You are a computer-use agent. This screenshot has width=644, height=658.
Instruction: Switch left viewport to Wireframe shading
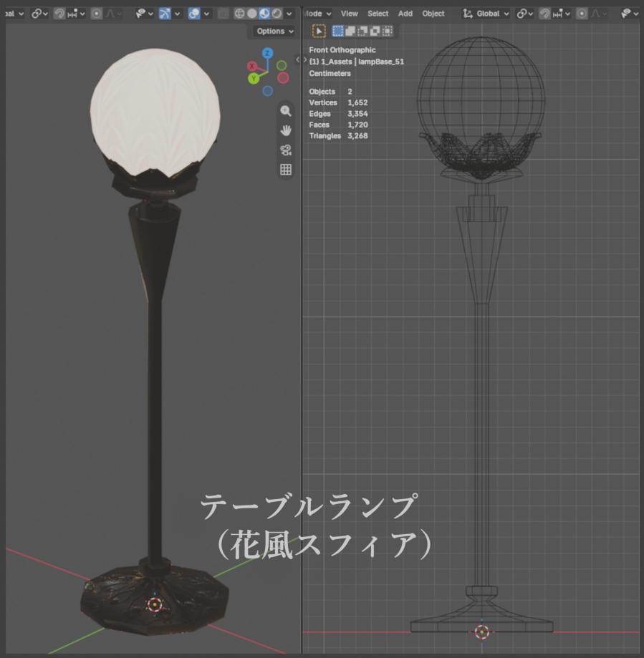(x=239, y=14)
